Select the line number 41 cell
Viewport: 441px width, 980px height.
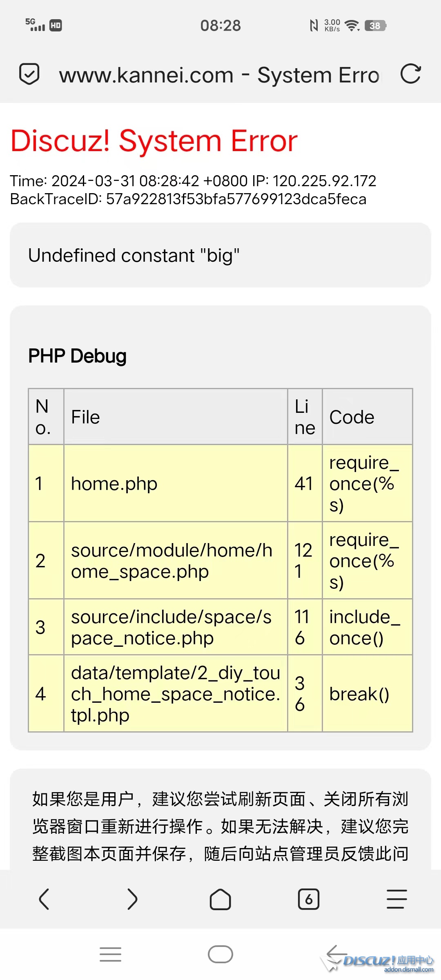305,483
